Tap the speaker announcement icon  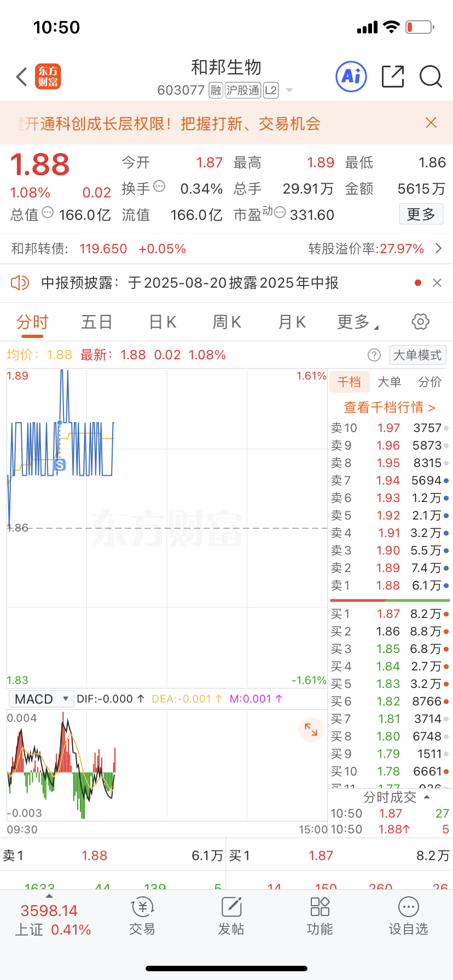click(20, 283)
